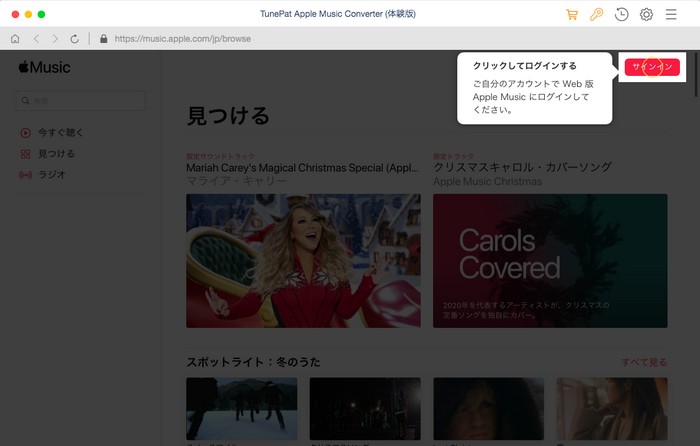Open third winter spotlight thumbnail

(x=488, y=408)
